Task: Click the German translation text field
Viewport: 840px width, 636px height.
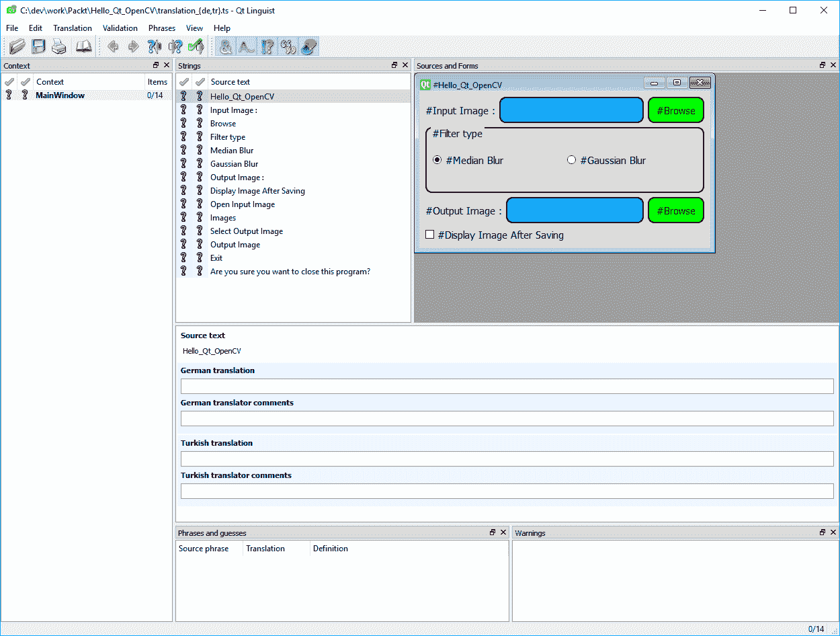Action: (x=507, y=386)
